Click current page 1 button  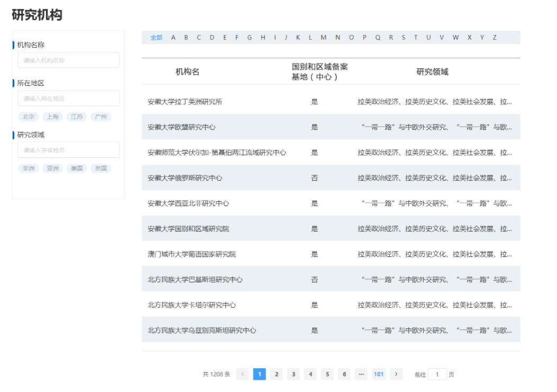tap(259, 374)
